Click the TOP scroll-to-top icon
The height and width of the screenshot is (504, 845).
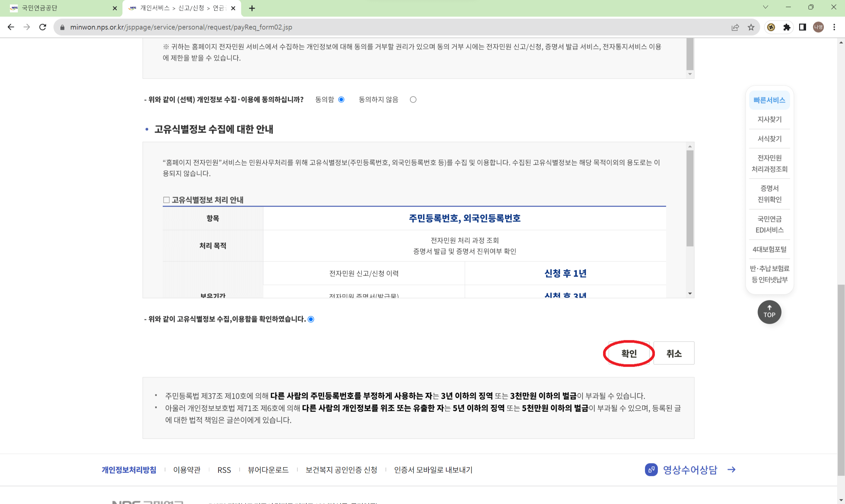pos(769,312)
